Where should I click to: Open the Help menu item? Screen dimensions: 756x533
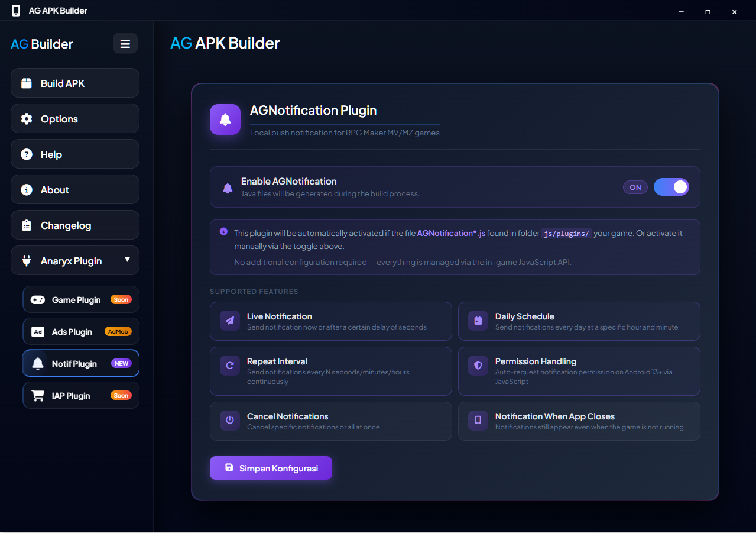pyautogui.click(x=75, y=154)
